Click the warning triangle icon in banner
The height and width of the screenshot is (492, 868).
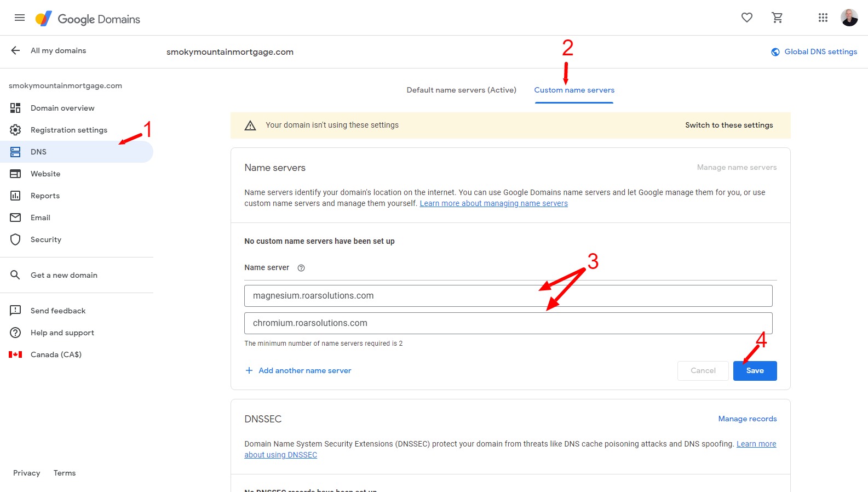pyautogui.click(x=250, y=125)
